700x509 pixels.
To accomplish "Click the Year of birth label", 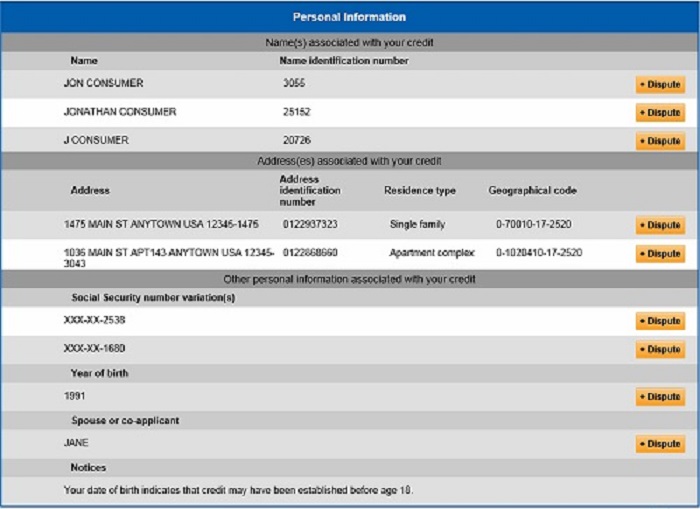I will click(x=100, y=373).
